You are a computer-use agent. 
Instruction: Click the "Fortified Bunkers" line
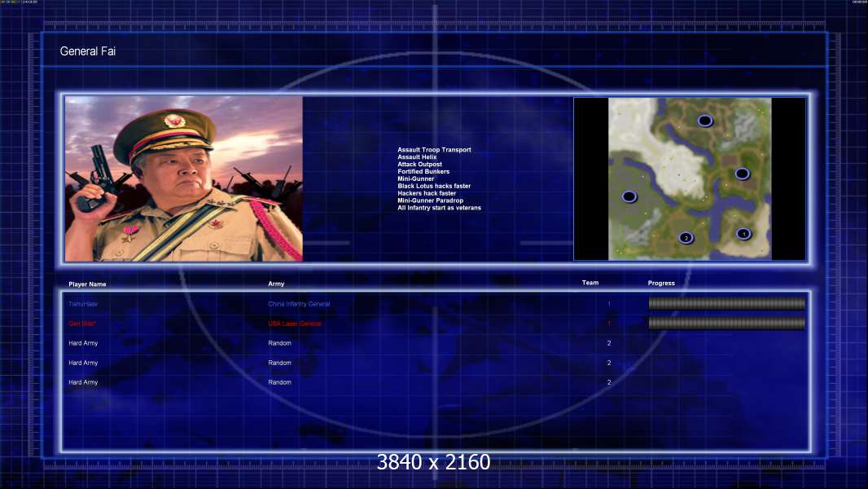tap(423, 171)
